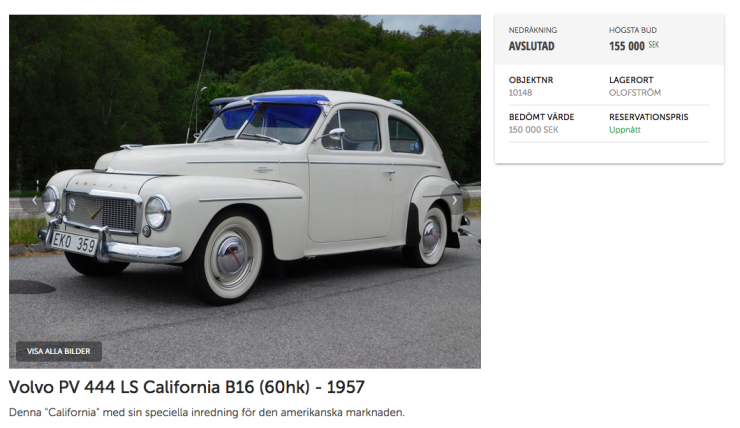Click the BEDÖMT VÄRDE label
The image size is (740, 428).
[x=541, y=117]
